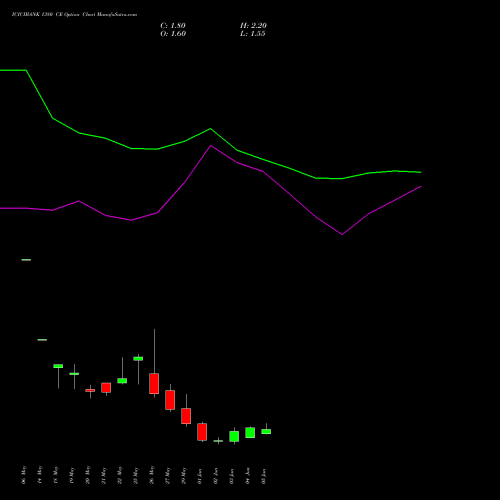The image size is (500, 500).
Task: Select the flat green bar above 14 May
Action: 42,340
